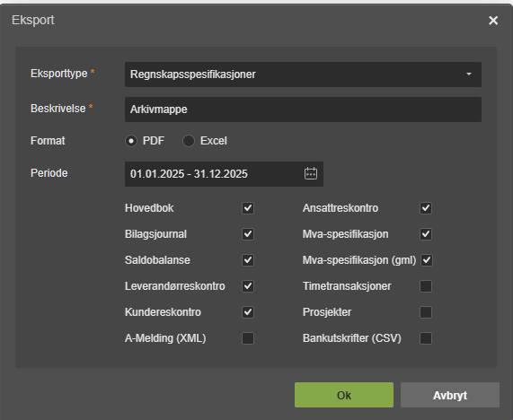Image resolution: width=513 pixels, height=420 pixels.
Task: Enable the Timetransaksjoner checkbox
Action: pyautogui.click(x=426, y=286)
